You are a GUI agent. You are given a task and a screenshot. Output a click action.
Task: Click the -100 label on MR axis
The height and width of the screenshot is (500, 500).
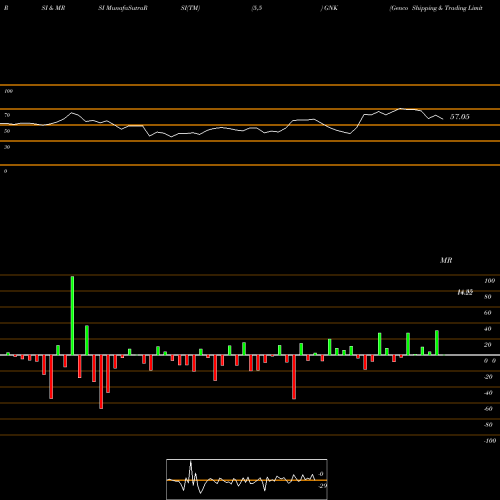click(490, 441)
